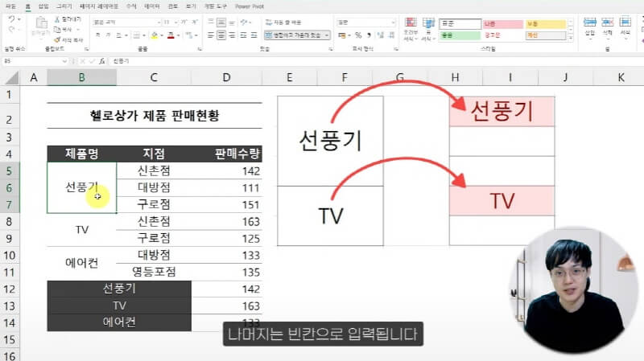Image resolution: width=644 pixels, height=361 pixels.
Task: Apply the Normal (표준) cell style
Action: (x=460, y=24)
